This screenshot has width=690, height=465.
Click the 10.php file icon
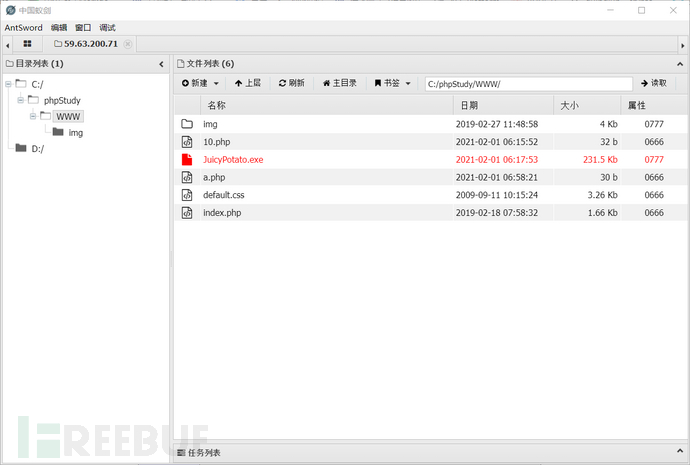(187, 142)
